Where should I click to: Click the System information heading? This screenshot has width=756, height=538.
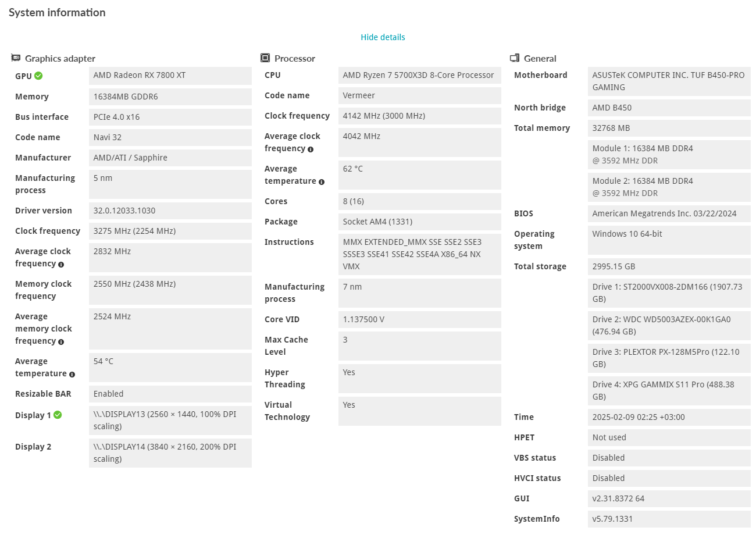pyautogui.click(x=57, y=12)
